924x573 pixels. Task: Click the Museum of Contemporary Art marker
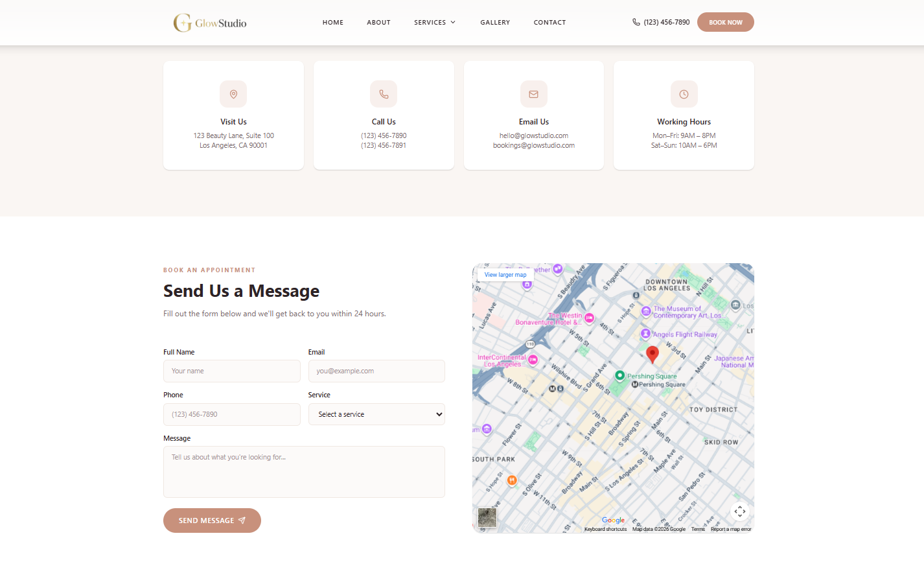pos(646,311)
